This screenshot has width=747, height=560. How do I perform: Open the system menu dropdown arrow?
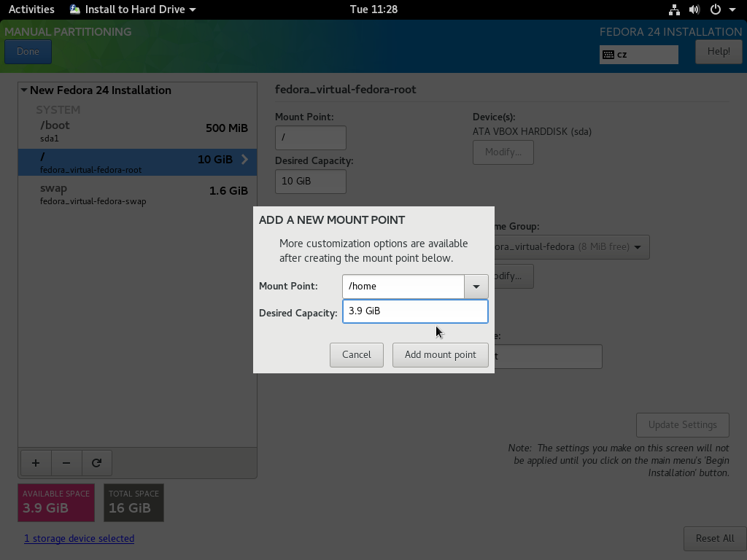point(732,9)
